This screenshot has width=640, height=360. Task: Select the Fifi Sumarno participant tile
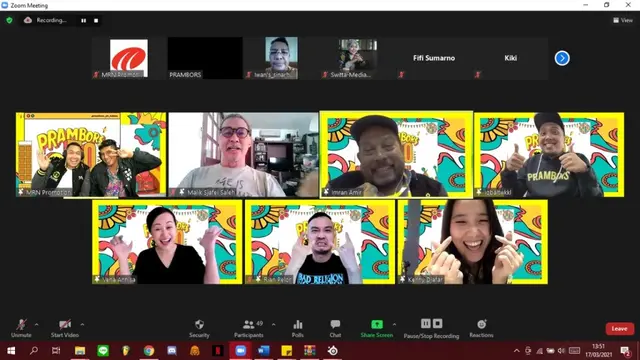(433, 58)
